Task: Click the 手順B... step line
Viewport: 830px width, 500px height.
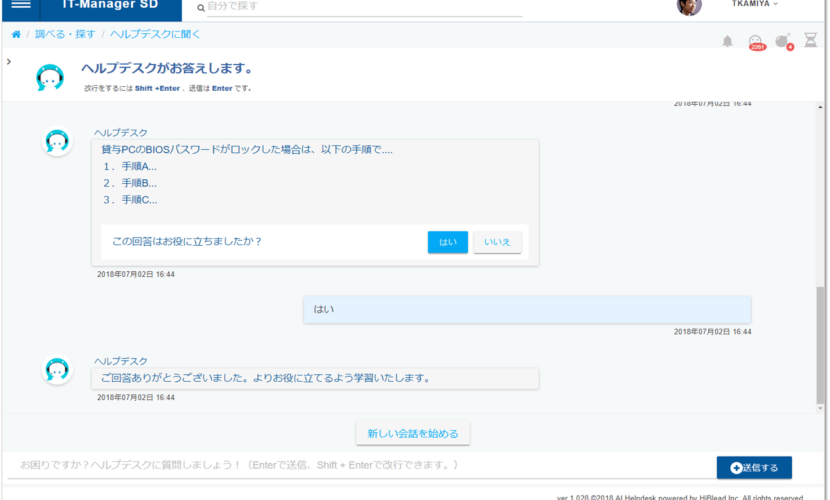Action: pos(130,183)
